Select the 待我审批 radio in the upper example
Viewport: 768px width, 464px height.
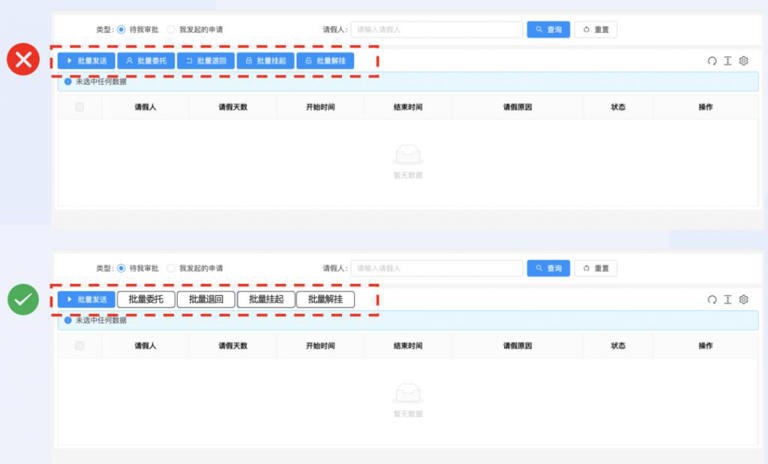[x=122, y=30]
